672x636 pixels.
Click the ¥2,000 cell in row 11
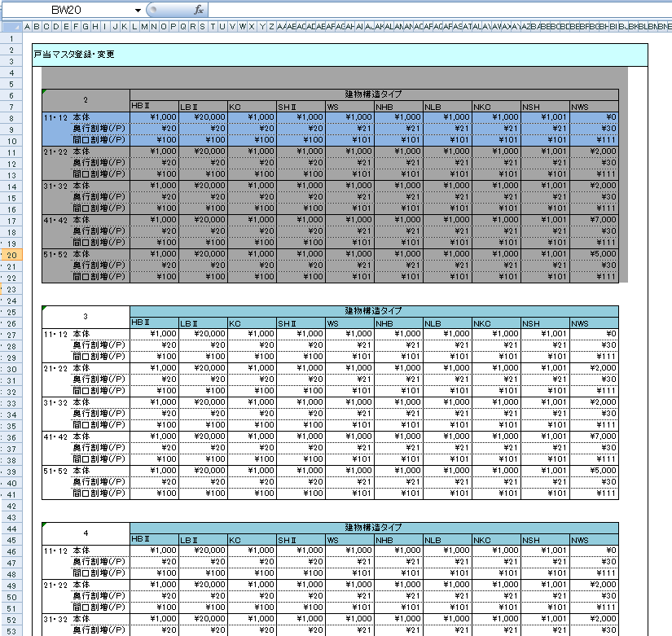[x=594, y=151]
